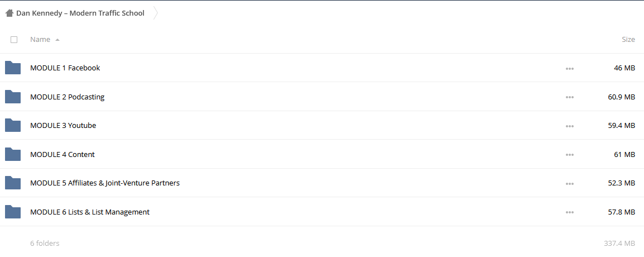Screen dimensions: 644x257
Task: Open options for MODULE 6 Lists
Action: 570,213
